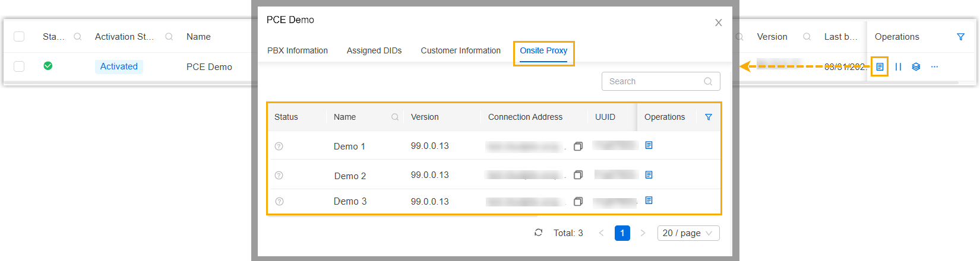Click refresh icon beside Total count

pyautogui.click(x=538, y=233)
